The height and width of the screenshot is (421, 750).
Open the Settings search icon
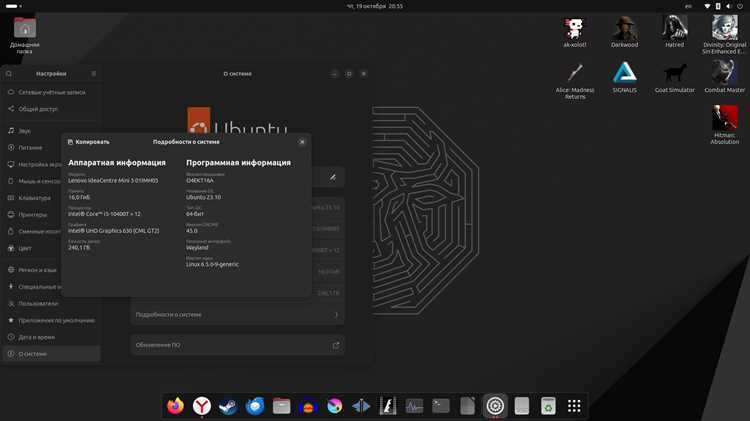(x=9, y=74)
